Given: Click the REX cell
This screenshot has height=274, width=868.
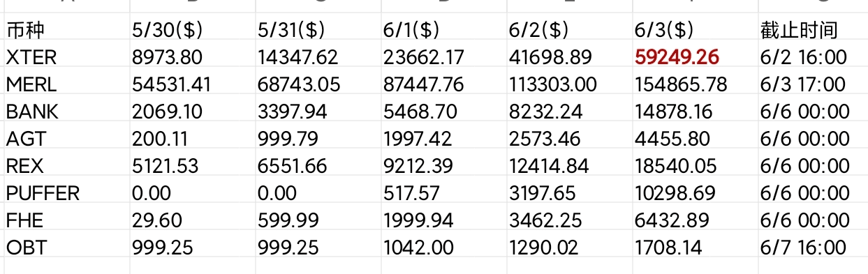Looking at the screenshot, I should click(66, 166).
